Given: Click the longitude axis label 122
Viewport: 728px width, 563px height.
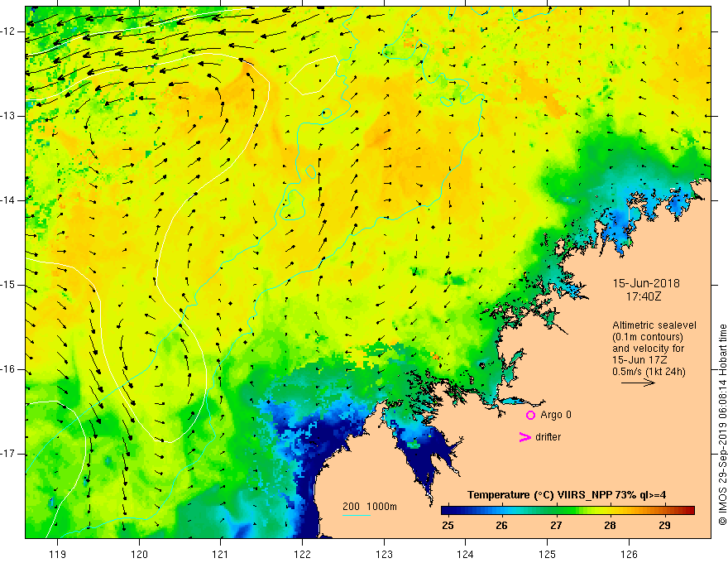Looking at the screenshot, I should (302, 554).
